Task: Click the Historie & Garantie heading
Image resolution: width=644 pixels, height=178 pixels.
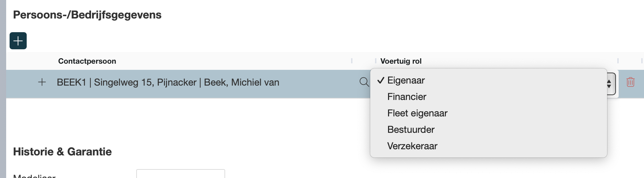Action: [x=62, y=152]
